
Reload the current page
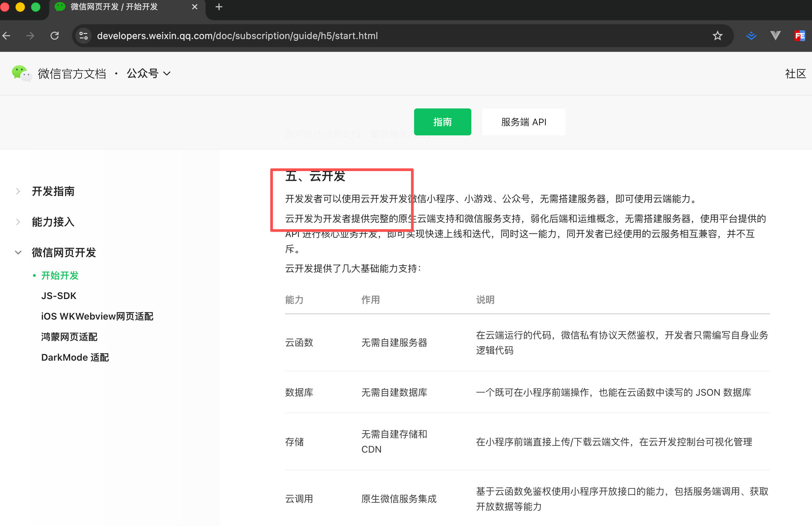click(55, 36)
